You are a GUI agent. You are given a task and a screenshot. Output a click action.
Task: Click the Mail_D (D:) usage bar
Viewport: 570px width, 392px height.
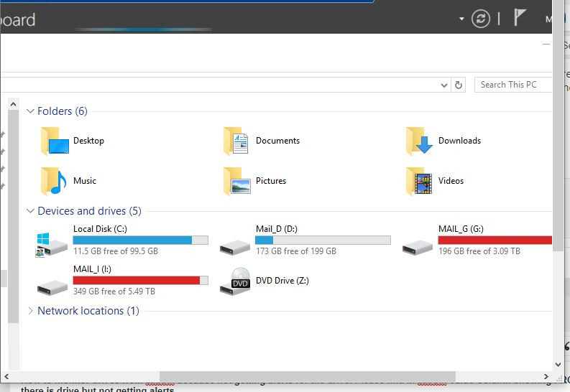[x=323, y=240]
